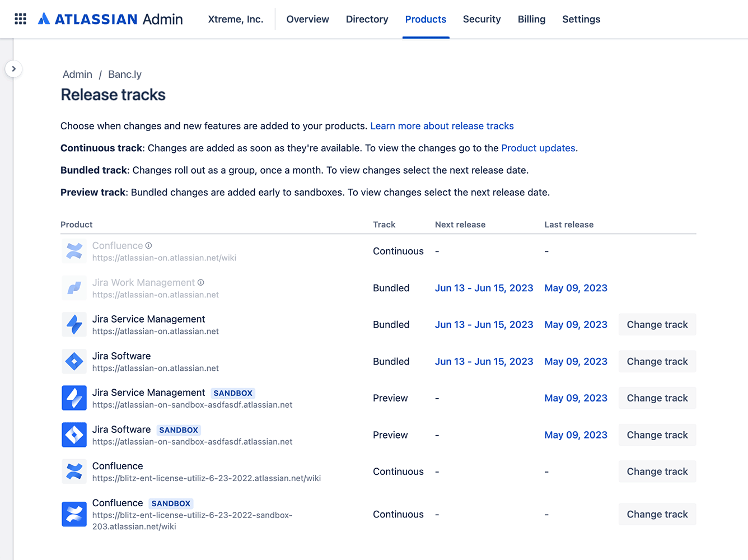Open last release date for Jira Work Management
Image resolution: width=748 pixels, height=560 pixels.
(576, 288)
